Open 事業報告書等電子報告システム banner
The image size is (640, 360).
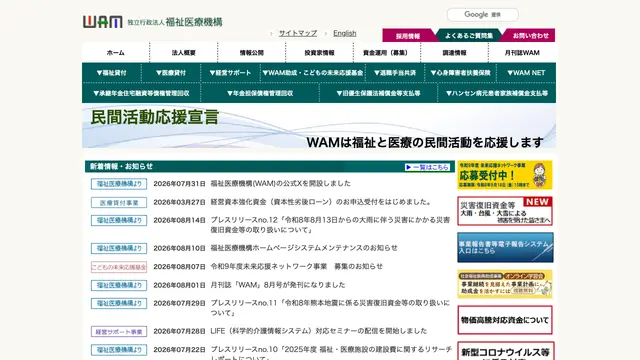[x=505, y=247]
